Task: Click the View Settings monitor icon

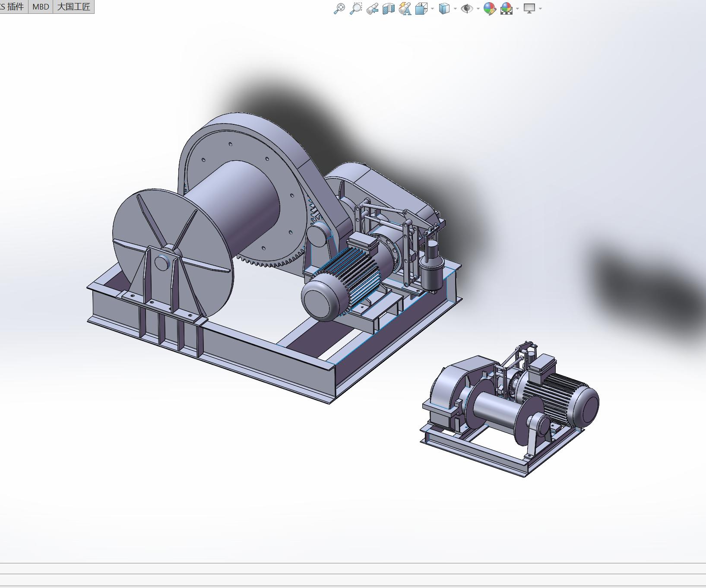Action: 529,9
